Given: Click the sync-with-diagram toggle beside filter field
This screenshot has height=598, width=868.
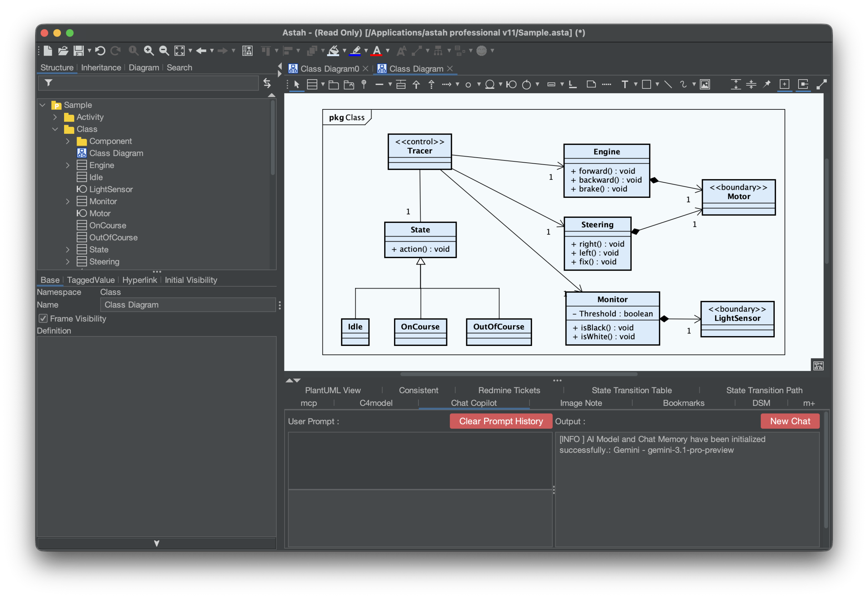Looking at the screenshot, I should point(267,83).
